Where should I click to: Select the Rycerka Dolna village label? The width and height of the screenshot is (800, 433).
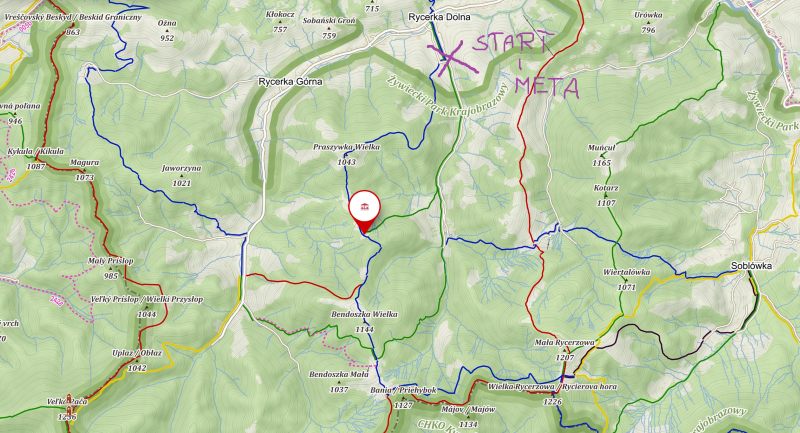point(439,17)
